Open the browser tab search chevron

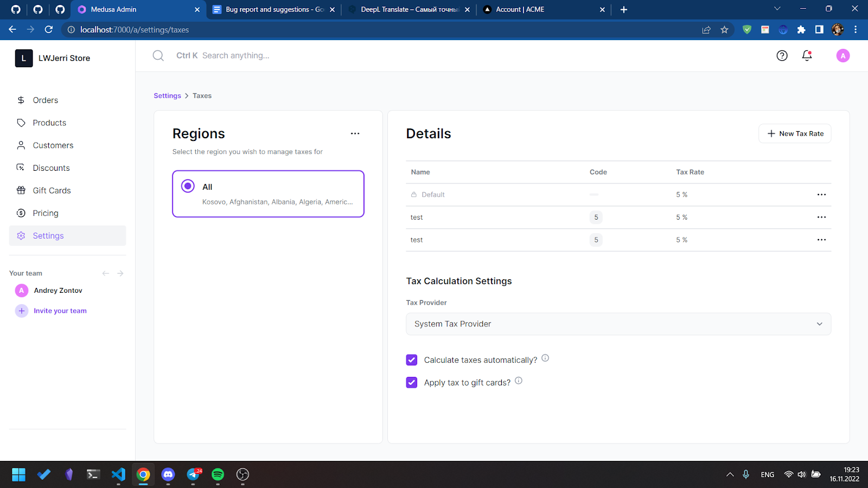(x=777, y=9)
